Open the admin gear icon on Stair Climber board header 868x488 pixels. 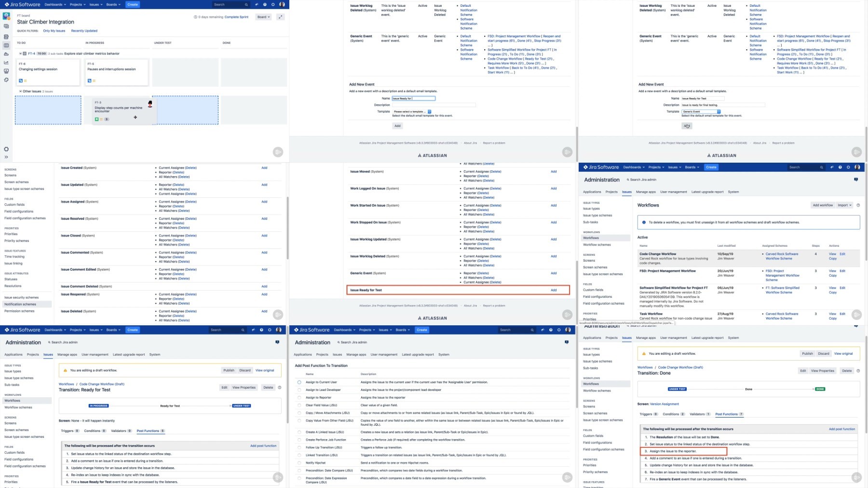(x=273, y=4)
